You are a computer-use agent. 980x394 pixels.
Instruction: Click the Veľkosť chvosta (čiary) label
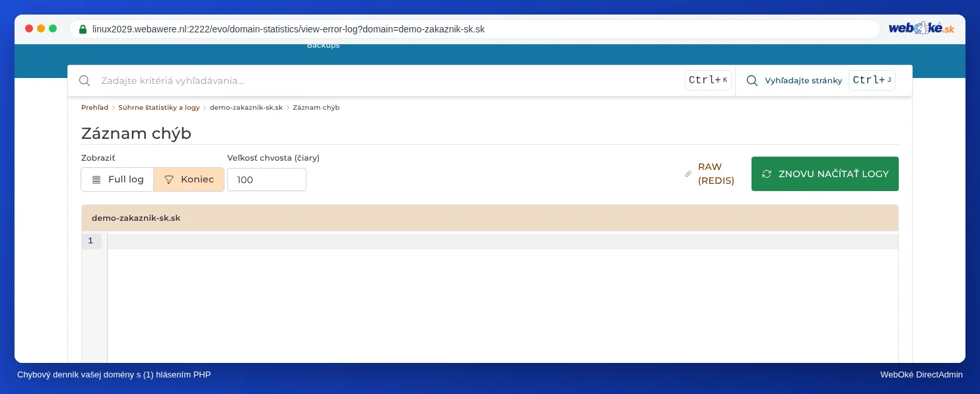273,158
